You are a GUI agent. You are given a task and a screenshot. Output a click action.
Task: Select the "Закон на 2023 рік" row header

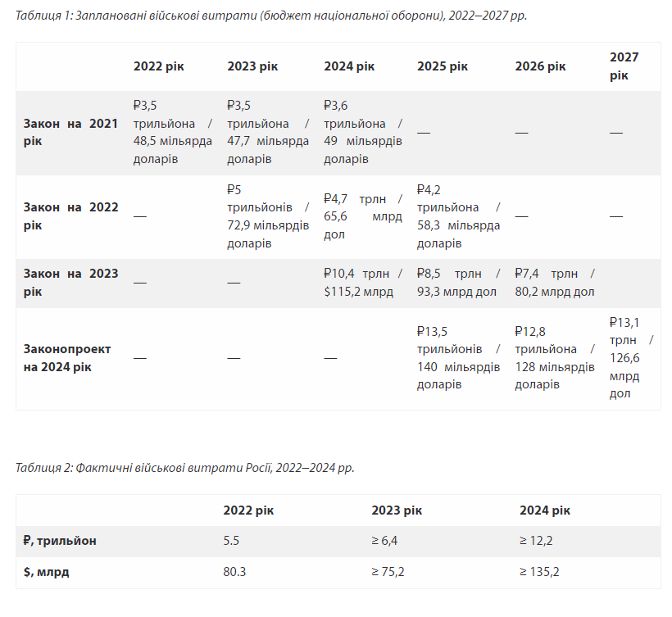click(x=70, y=282)
